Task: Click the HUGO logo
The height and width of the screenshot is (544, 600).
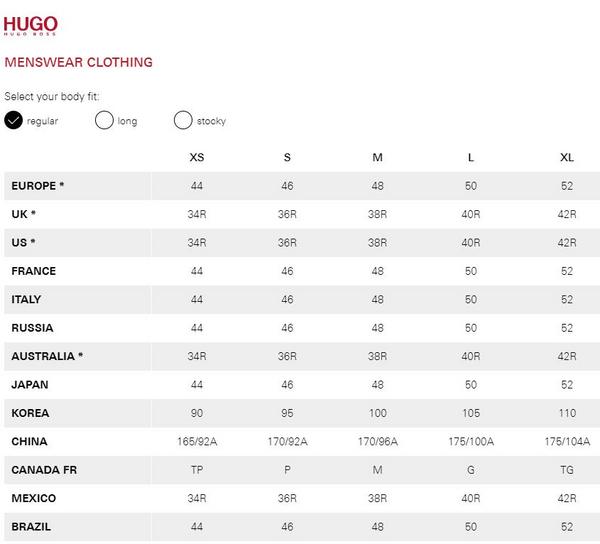Action: [x=30, y=26]
